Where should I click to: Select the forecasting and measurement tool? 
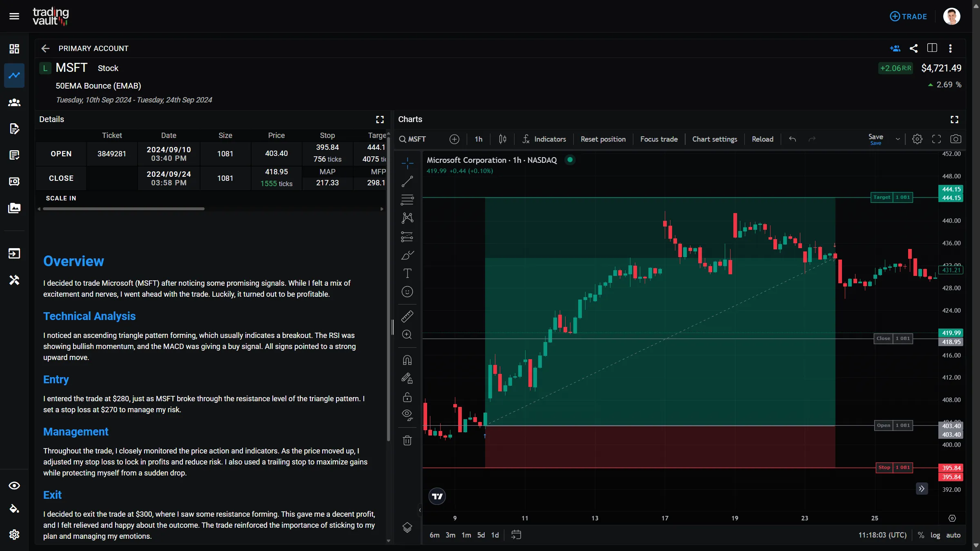(407, 237)
